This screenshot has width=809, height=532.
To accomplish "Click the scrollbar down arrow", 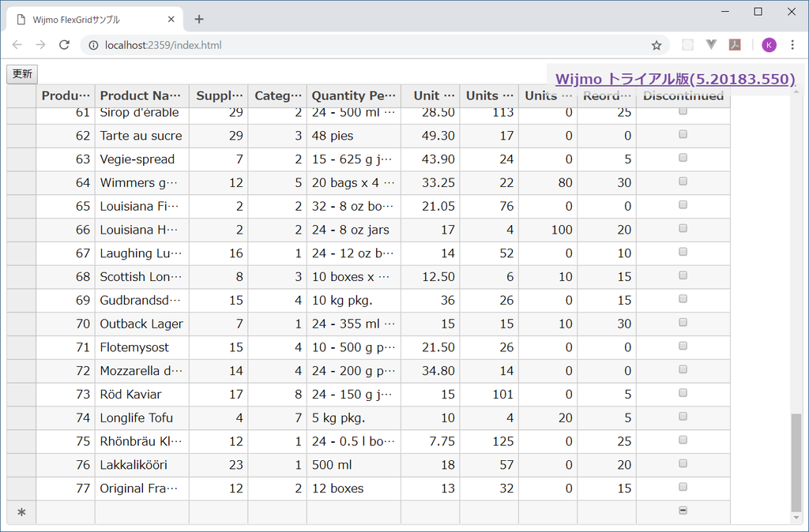I will pyautogui.click(x=796, y=518).
